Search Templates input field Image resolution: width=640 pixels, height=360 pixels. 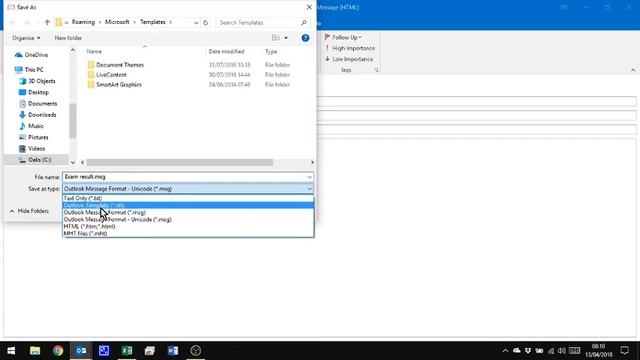tap(259, 22)
